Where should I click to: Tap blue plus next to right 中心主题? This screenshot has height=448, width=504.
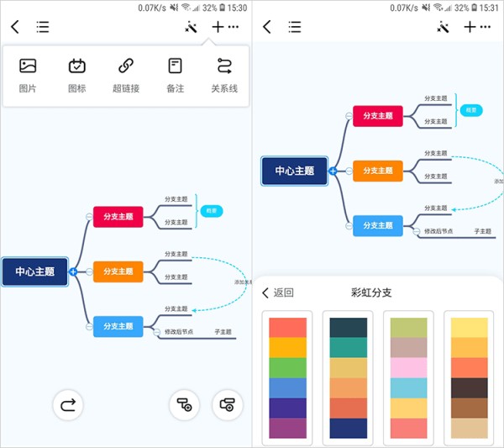(x=333, y=171)
